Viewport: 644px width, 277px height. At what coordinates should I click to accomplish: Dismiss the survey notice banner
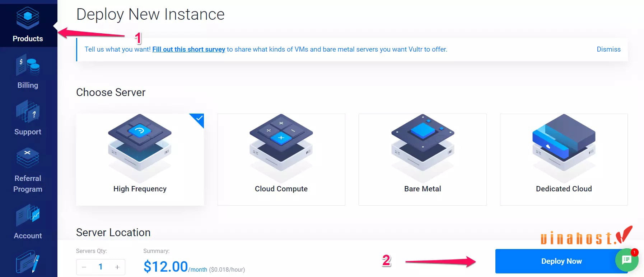pyautogui.click(x=608, y=49)
